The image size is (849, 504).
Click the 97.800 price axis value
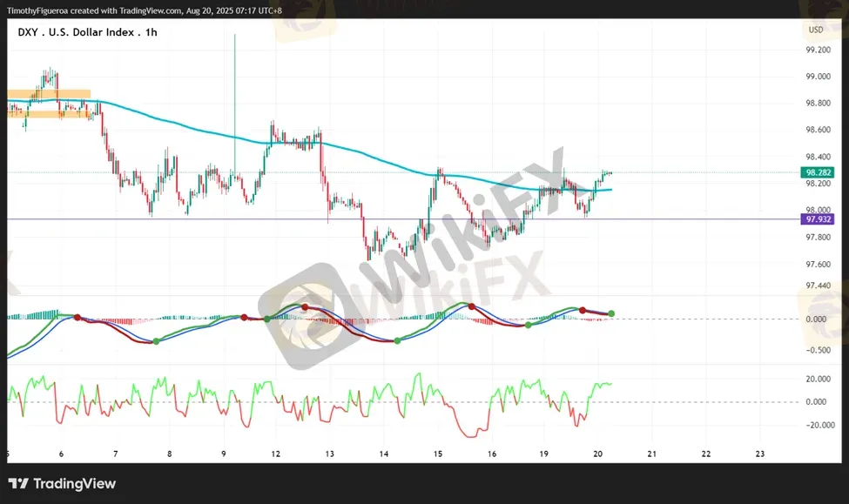click(818, 237)
